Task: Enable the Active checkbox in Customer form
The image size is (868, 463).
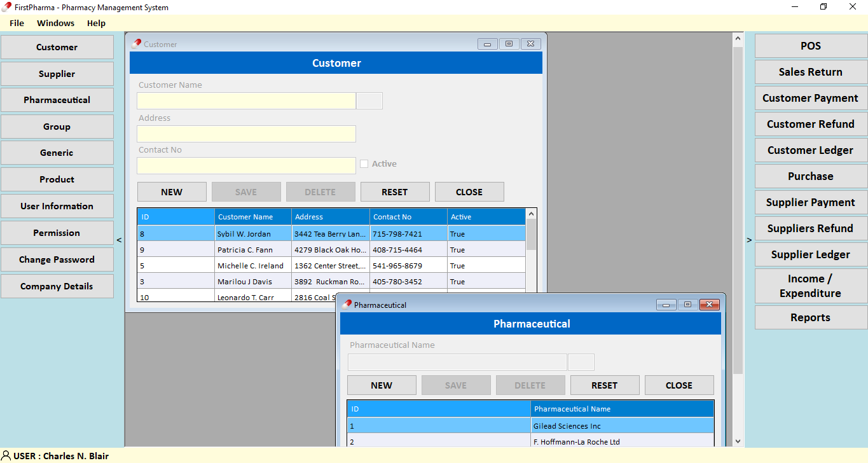Action: point(364,163)
